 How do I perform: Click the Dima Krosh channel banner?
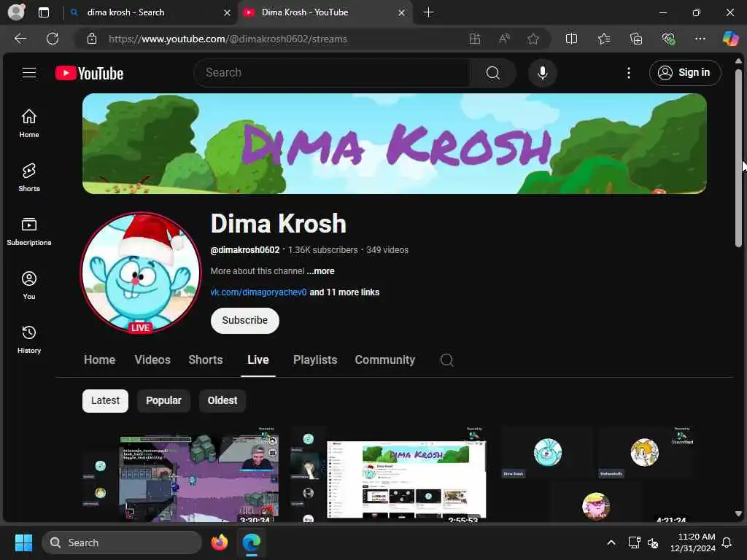pyautogui.click(x=395, y=144)
